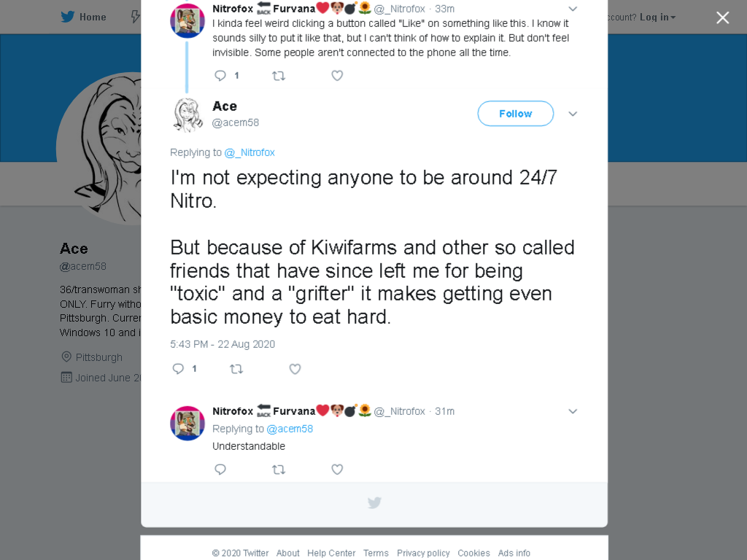Open the Twitter bird Home icon
The height and width of the screenshot is (560, 747).
tap(68, 17)
